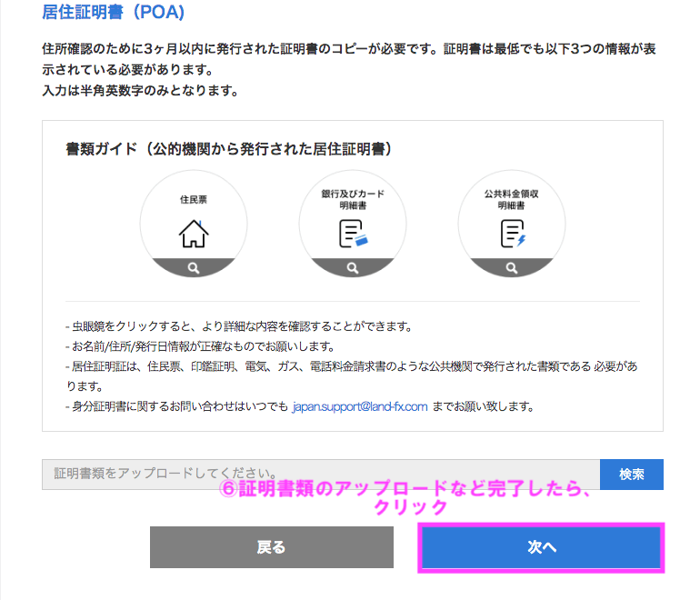Proceed with the 次へ button

point(541,547)
